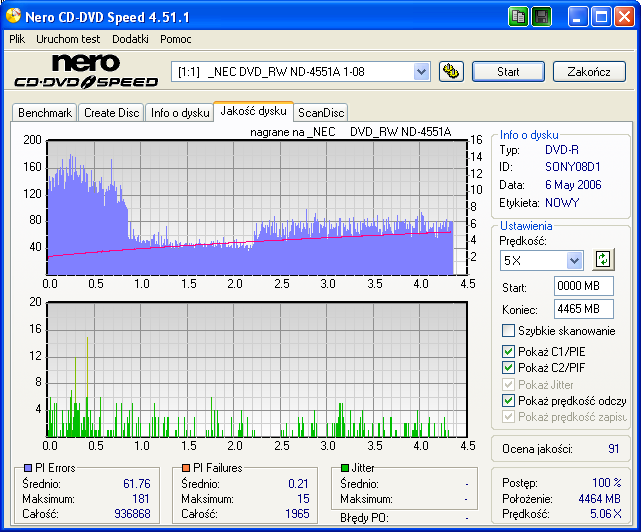Click the disc ID value SONY08D1
The image size is (641, 532).
573,167
